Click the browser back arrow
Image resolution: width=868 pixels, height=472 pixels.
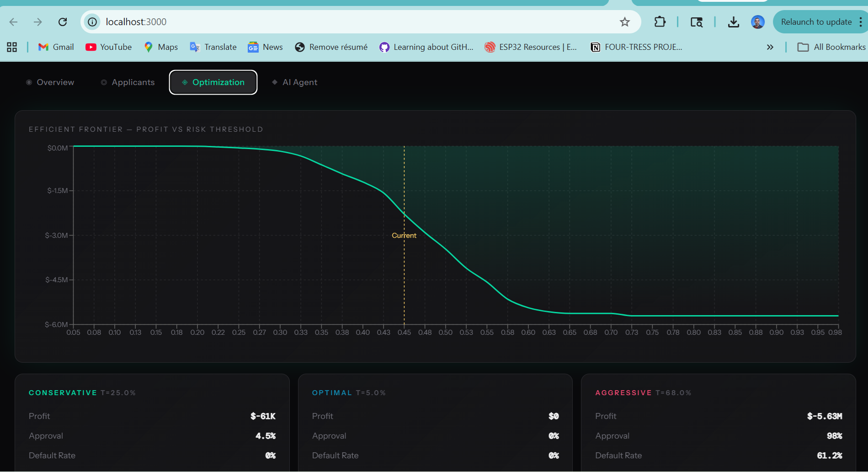pyautogui.click(x=14, y=22)
